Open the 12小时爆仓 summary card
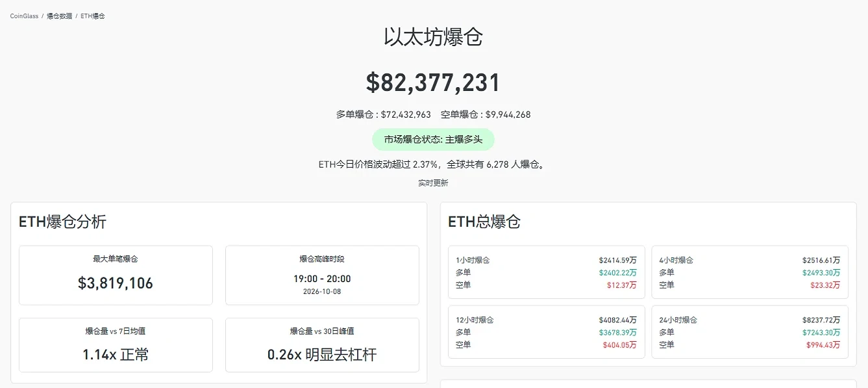 [547, 332]
